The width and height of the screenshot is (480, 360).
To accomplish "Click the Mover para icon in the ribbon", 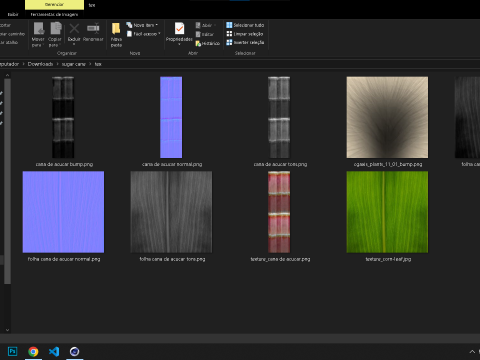I will pos(38,28).
